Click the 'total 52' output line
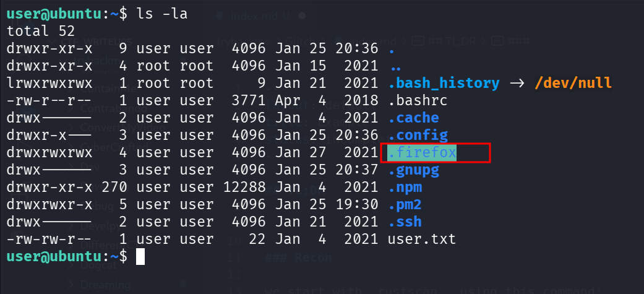The height and width of the screenshot is (294, 644). tap(41, 31)
